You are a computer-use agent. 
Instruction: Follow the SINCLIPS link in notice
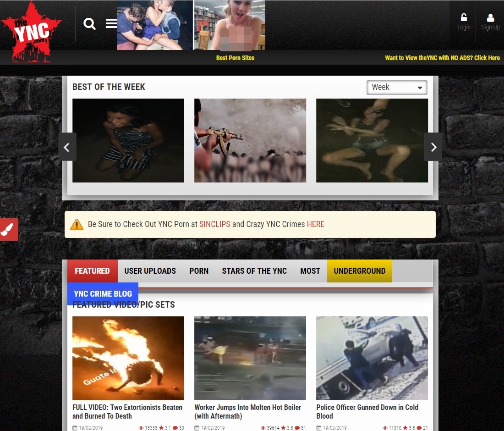point(214,225)
